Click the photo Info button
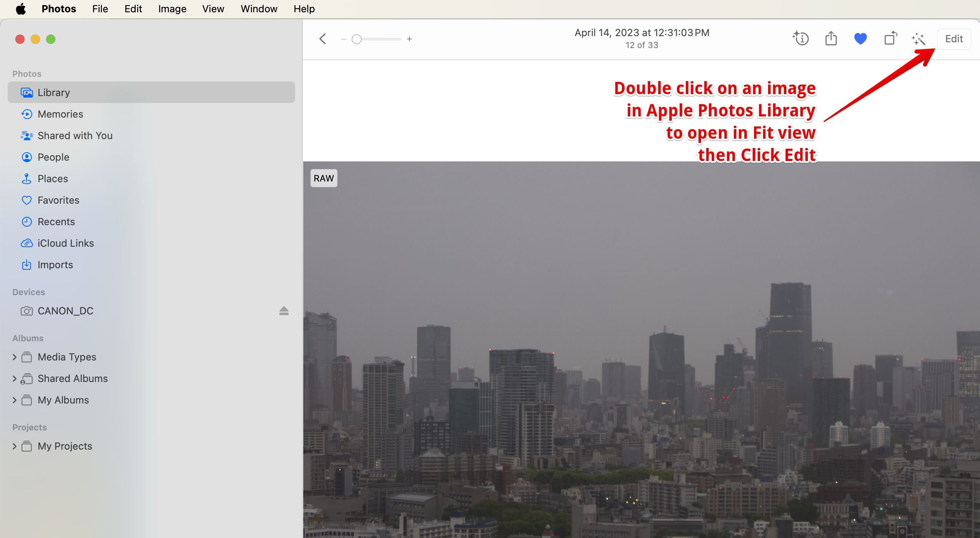This screenshot has height=538, width=980. pos(801,39)
